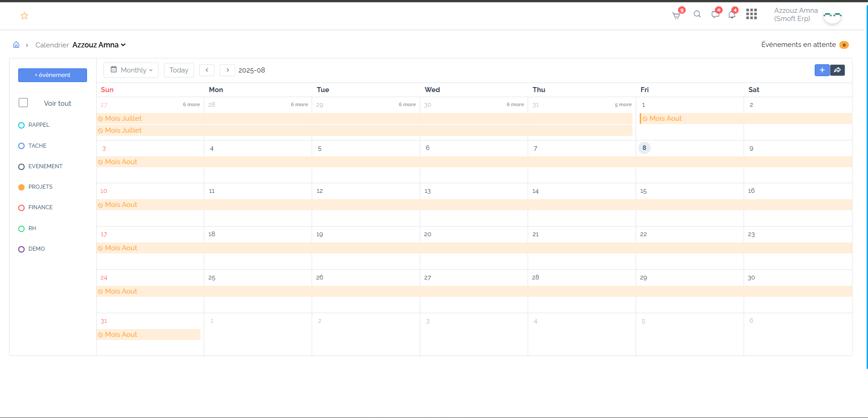Go to next month arrow
This screenshot has height=418, width=868.
point(227,70)
